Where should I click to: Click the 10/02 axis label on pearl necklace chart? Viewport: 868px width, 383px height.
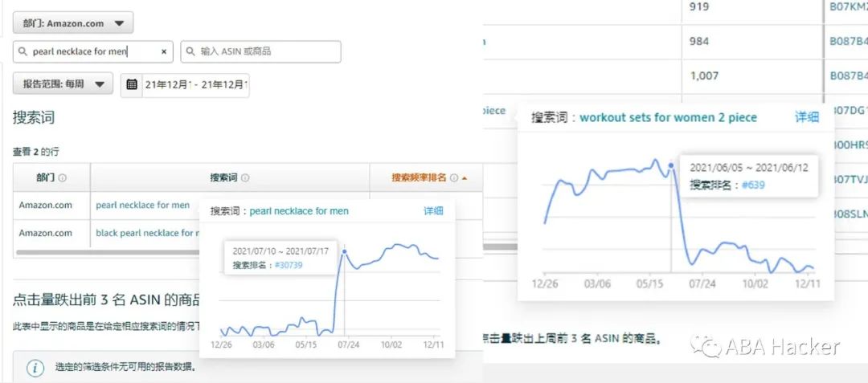[391, 344]
